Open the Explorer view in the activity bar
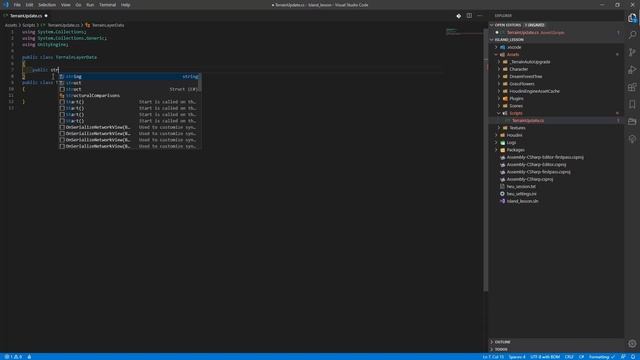Image resolution: width=640 pixels, height=360 pixels. coord(632,18)
